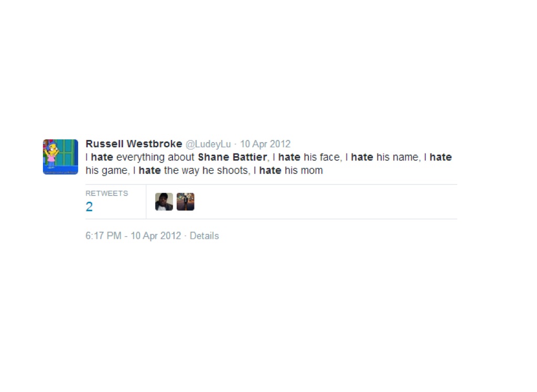Viewport: 537px width, 392px height.
Task: Click the first bold hate word after 'I'
Action: pos(102,157)
